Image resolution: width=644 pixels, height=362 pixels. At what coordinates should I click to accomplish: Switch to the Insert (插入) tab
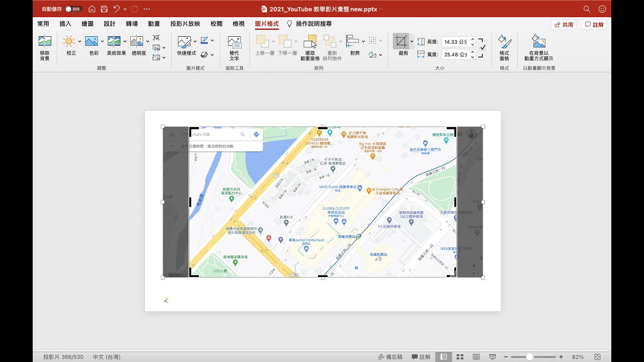click(x=65, y=24)
